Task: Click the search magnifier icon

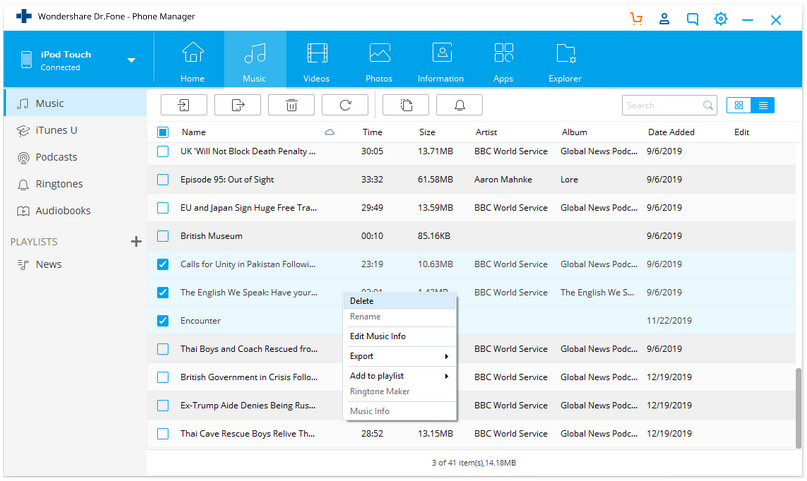Action: point(708,105)
